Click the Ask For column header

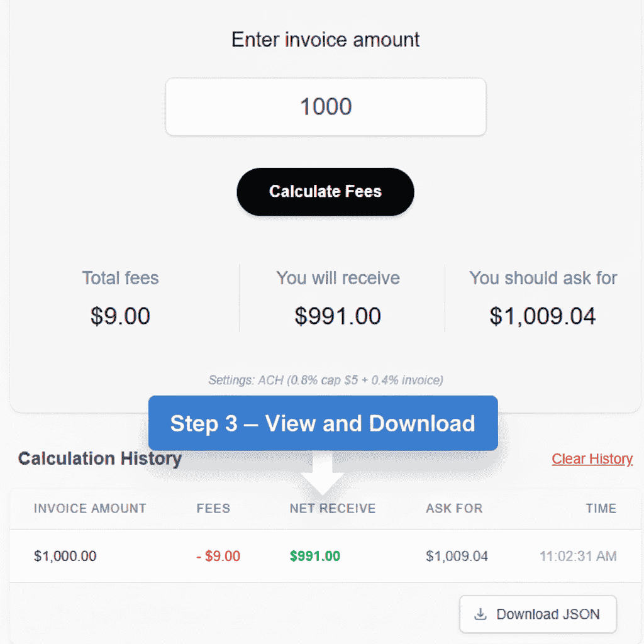point(454,508)
